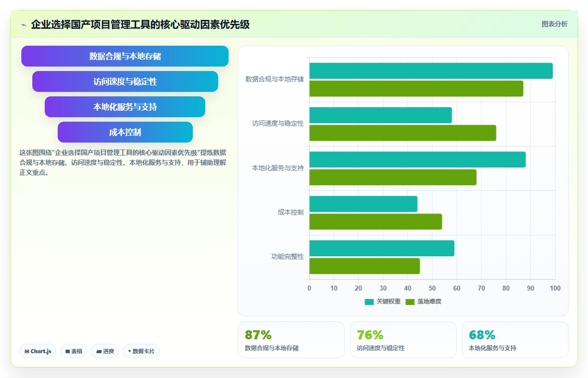Click the y-axis label 功能完整性

click(288, 257)
